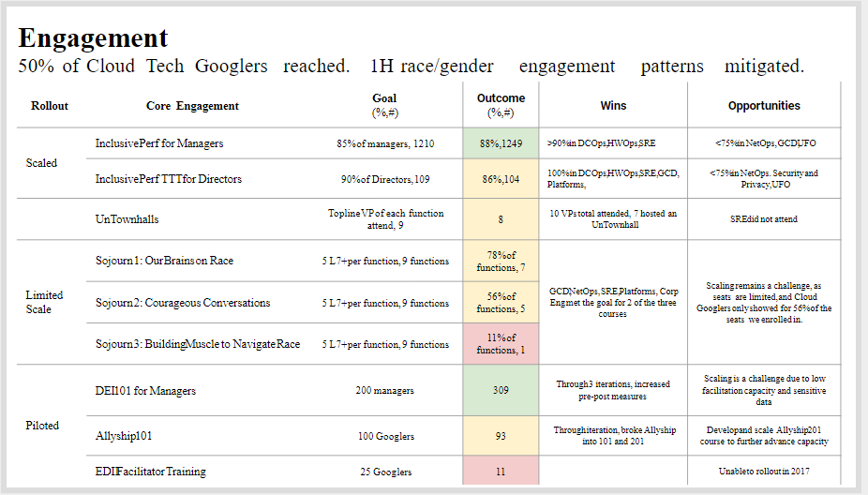868x495 pixels.
Task: Click the red 11% of functions outcome cell
Action: tap(501, 344)
